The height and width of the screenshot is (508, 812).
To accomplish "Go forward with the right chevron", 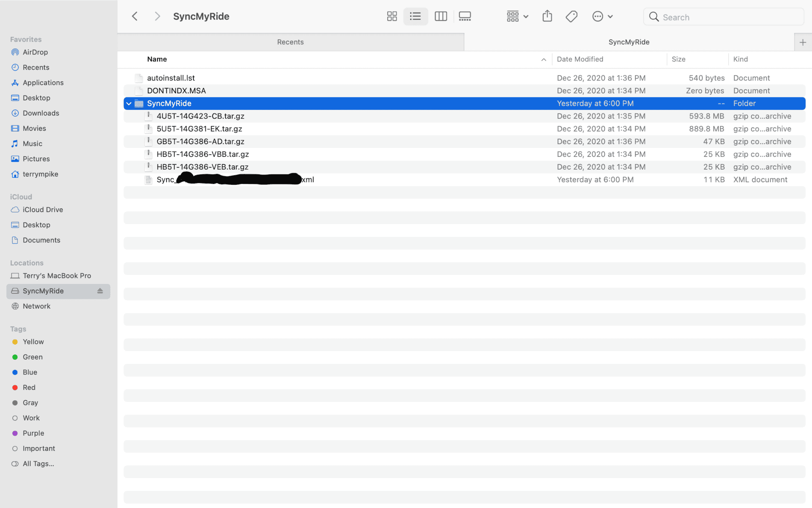I will click(157, 16).
